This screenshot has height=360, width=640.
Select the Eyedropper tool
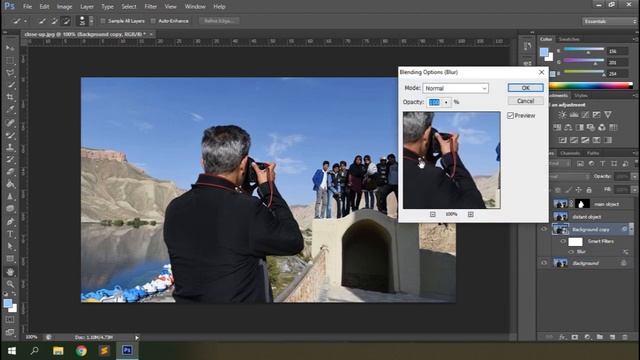10,109
